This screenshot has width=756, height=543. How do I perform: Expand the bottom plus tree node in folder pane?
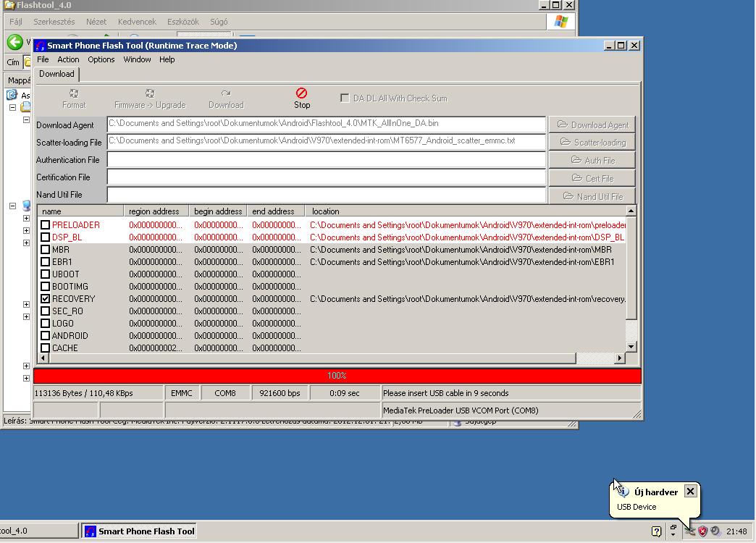pyautogui.click(x=27, y=378)
